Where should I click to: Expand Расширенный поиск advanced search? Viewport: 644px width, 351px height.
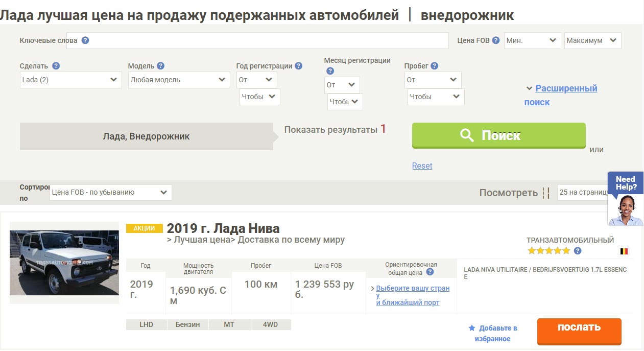point(561,95)
